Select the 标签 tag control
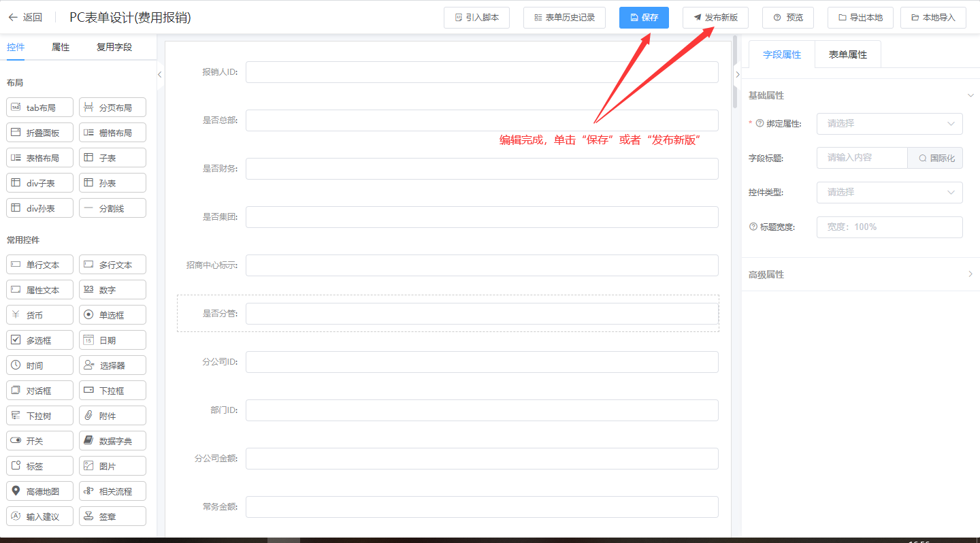The width and height of the screenshot is (980, 543). click(39, 466)
